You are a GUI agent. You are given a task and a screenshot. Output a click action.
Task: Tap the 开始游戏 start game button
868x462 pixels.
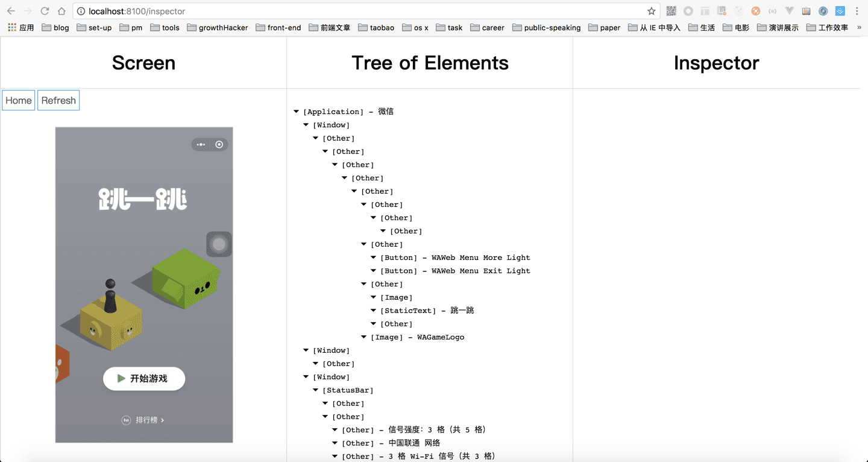(143, 379)
